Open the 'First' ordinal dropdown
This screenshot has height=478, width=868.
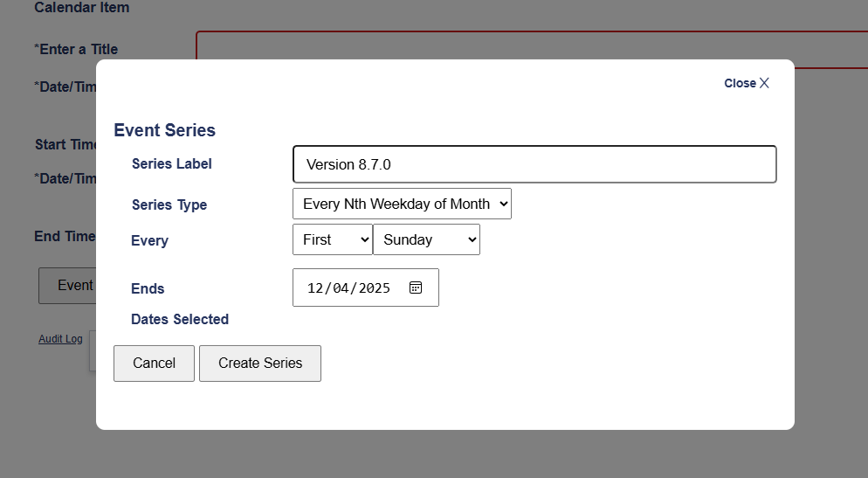click(x=332, y=239)
